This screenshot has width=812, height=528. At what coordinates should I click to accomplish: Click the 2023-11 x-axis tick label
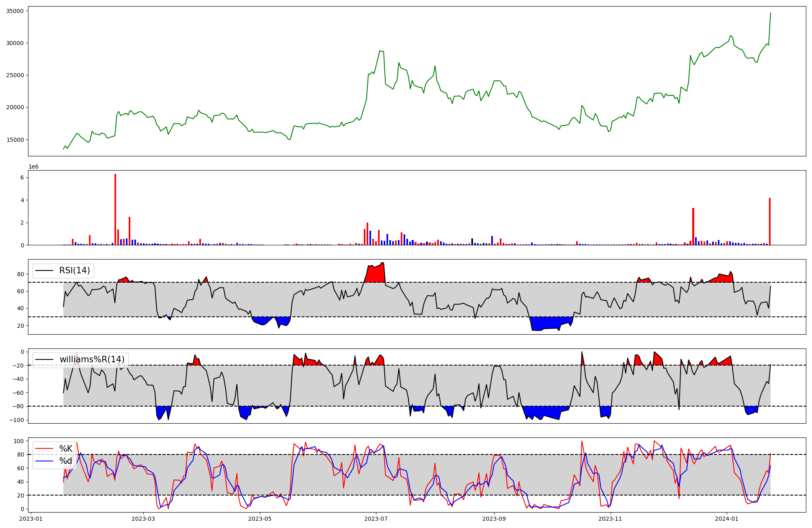click(610, 519)
